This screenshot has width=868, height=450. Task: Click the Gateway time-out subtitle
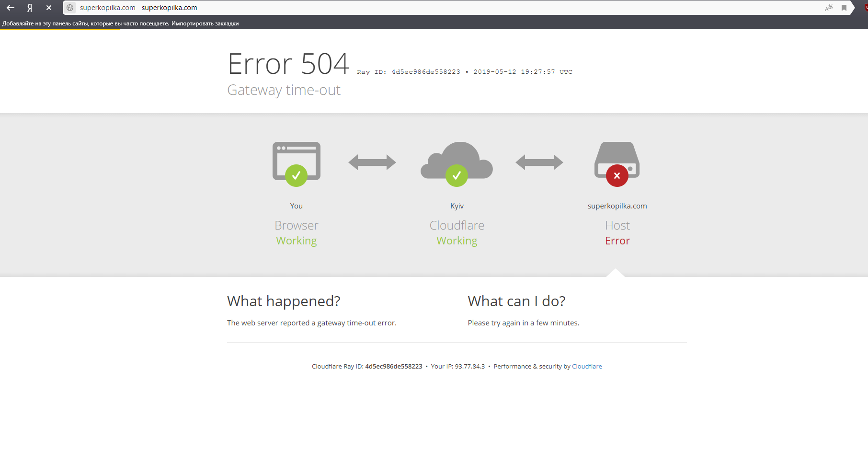point(284,90)
